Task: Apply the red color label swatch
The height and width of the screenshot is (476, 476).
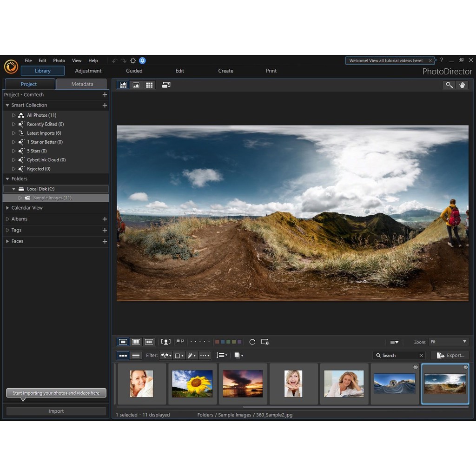Action: tap(217, 342)
